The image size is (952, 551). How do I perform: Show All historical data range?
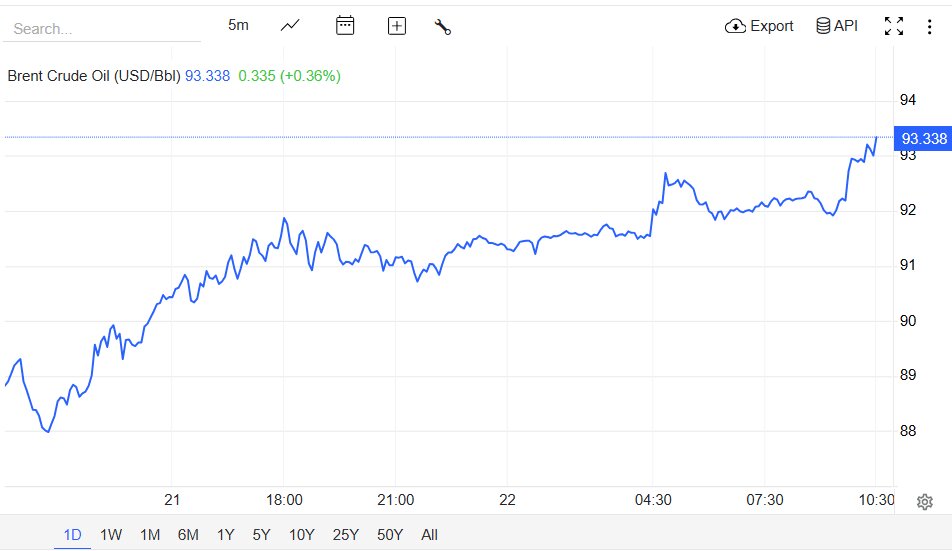[429, 535]
